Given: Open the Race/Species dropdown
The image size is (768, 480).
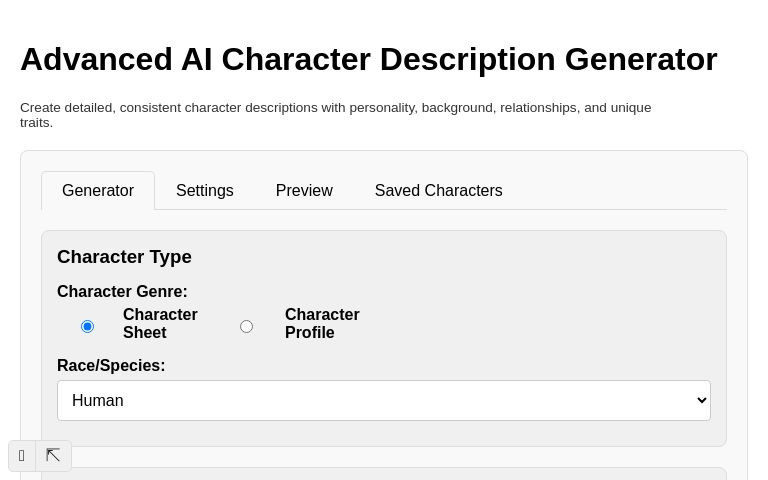Looking at the screenshot, I should pos(383,400).
